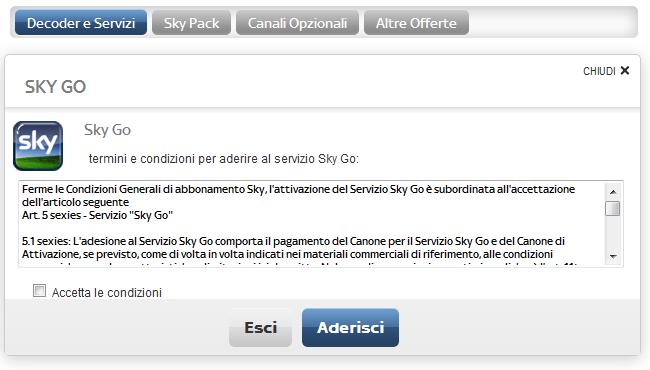
Task: Click the SKY GO dialog heading
Action: pyautogui.click(x=55, y=87)
